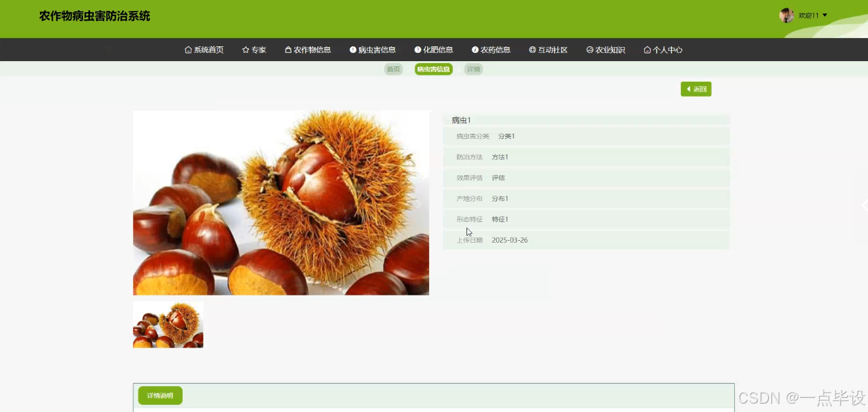Click the chestnut thumbnail below the main image

pos(167,324)
